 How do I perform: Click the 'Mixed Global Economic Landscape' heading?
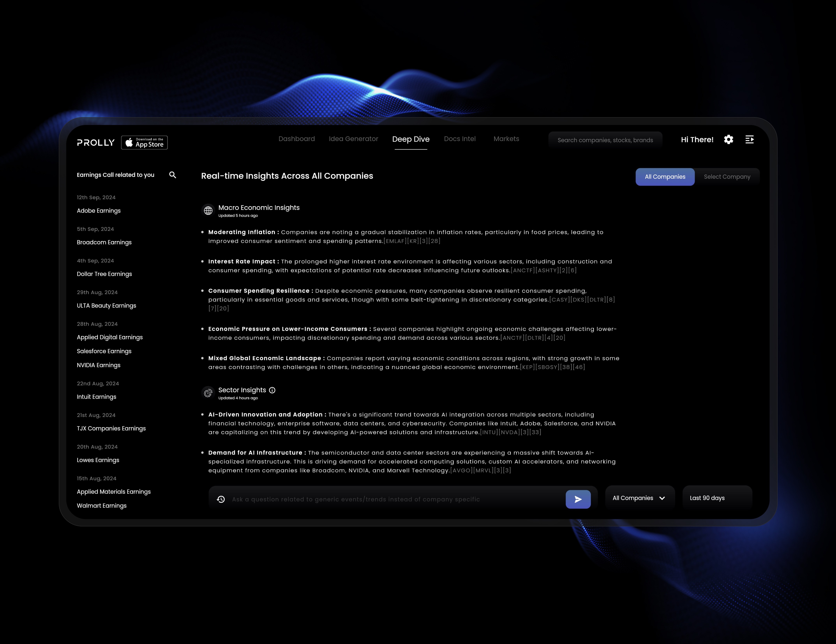click(x=265, y=359)
